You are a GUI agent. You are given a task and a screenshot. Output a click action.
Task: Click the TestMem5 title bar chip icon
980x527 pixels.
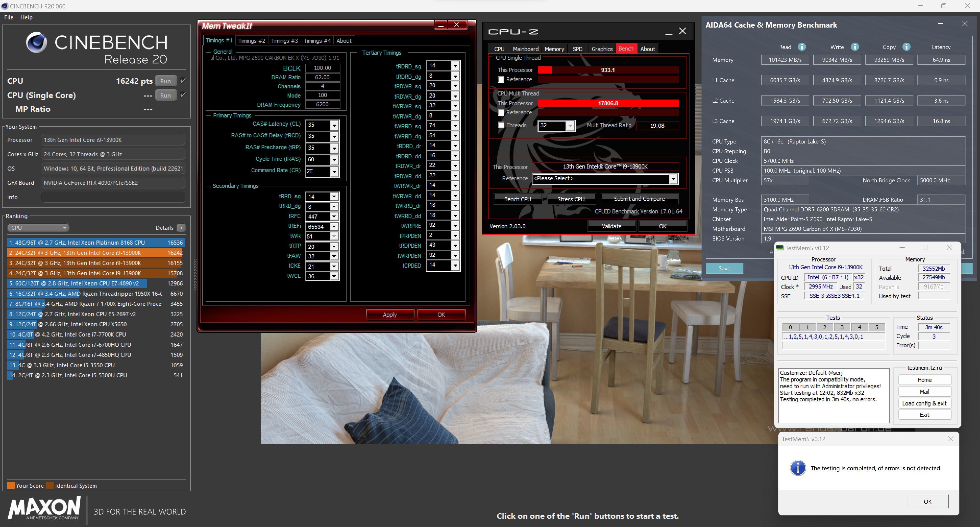coord(779,248)
